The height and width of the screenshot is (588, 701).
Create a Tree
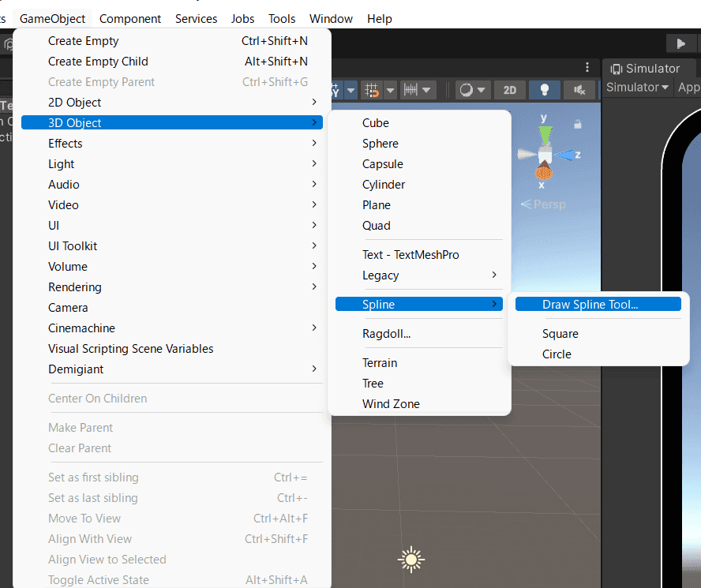[x=419, y=384]
